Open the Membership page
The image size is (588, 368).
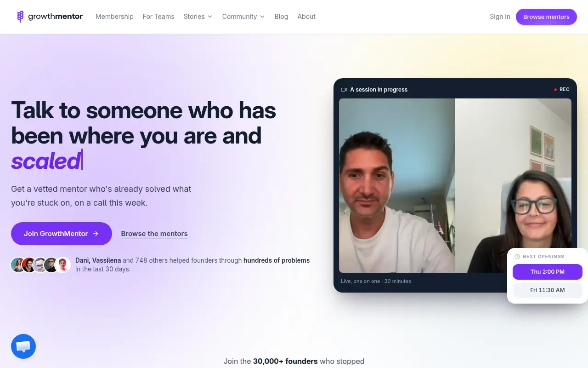(x=114, y=17)
